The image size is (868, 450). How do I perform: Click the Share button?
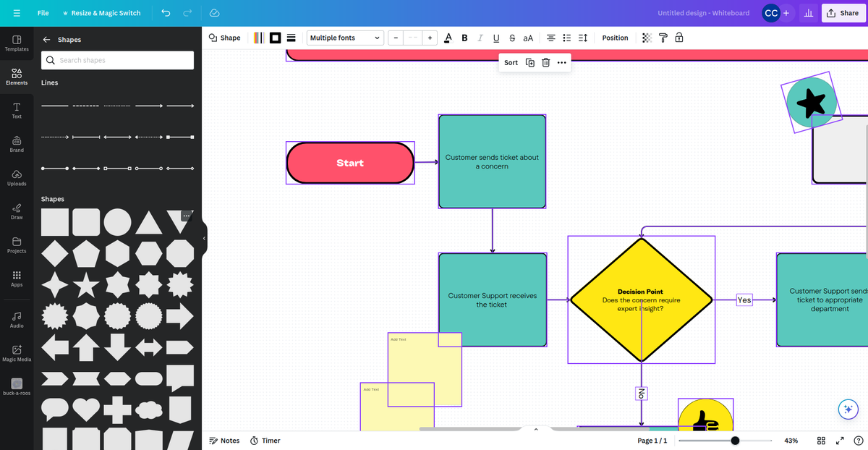tap(843, 13)
